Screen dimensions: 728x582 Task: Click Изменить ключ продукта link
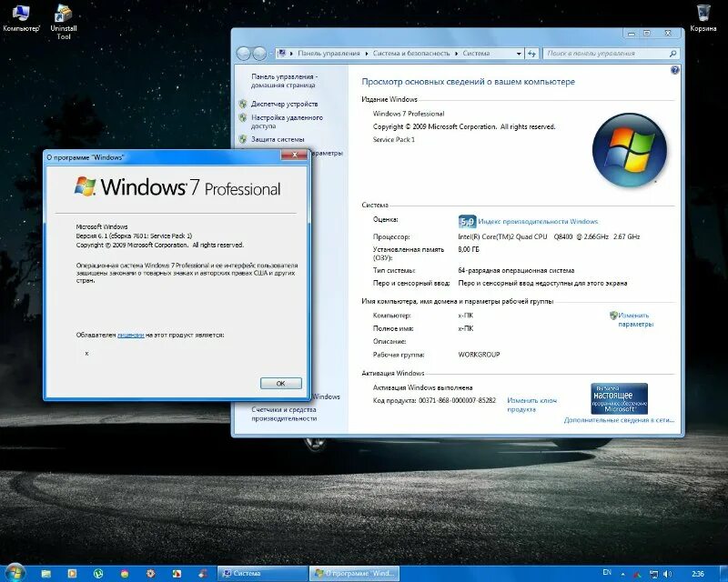(531, 405)
